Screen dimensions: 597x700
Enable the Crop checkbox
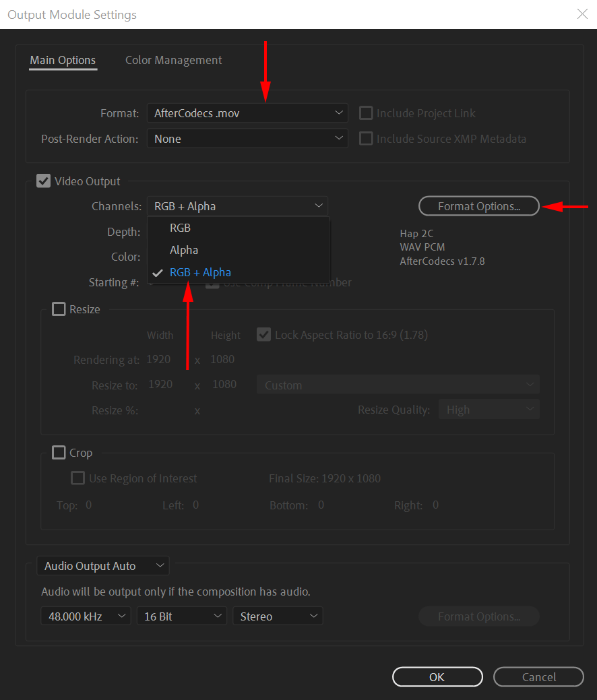click(59, 453)
